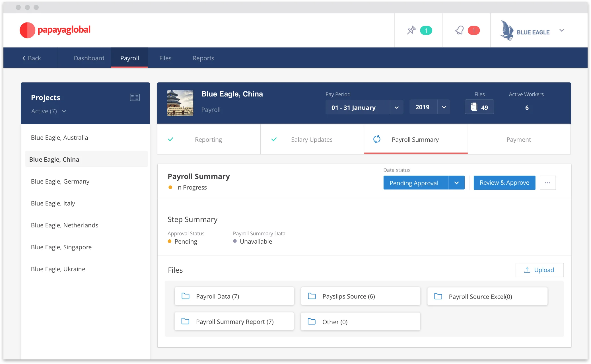Image resolution: width=591 pixels, height=364 pixels.
Task: Click the Review & Approve button
Action: pyautogui.click(x=504, y=182)
